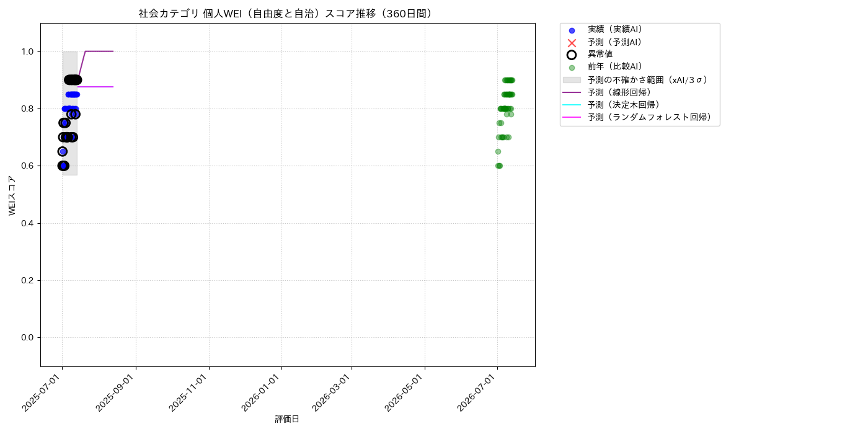Click the cyan 決定木回帰 line sample in legend

point(572,105)
